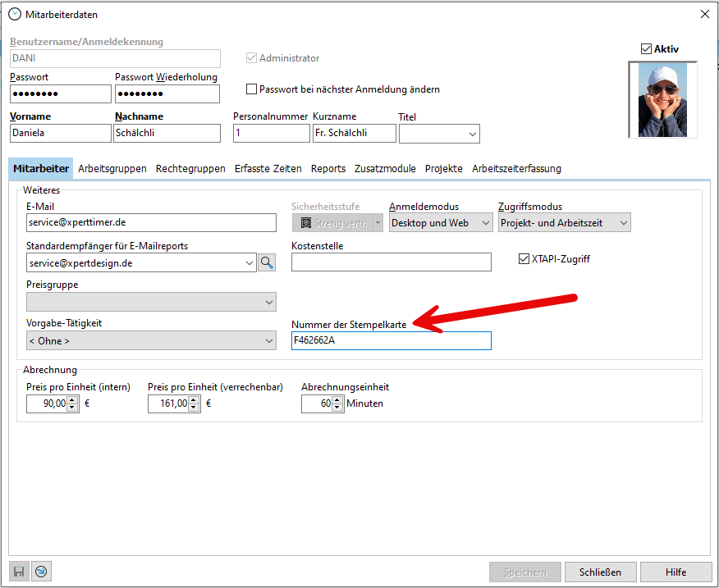Enable Passwort bei nächster Anmeldung ändern
This screenshot has height=588, width=719.
pos(252,89)
